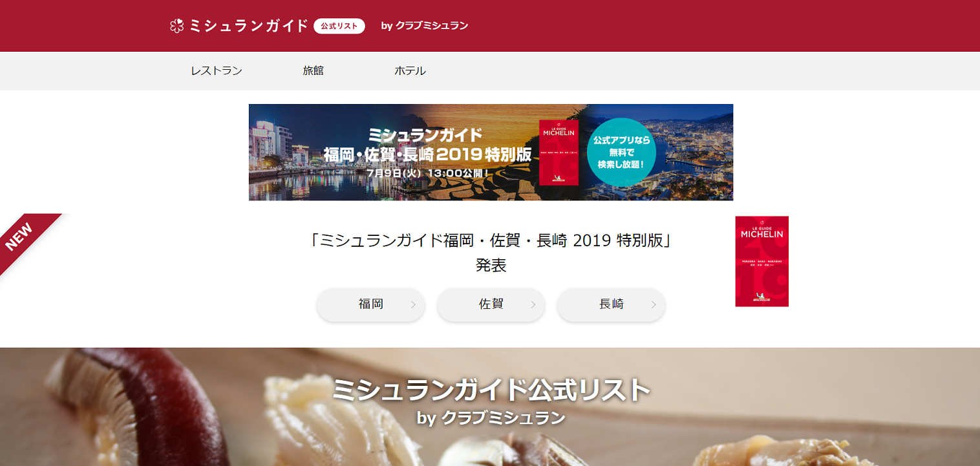Open the ホテル menu item
The width and height of the screenshot is (980, 466).
(410, 71)
